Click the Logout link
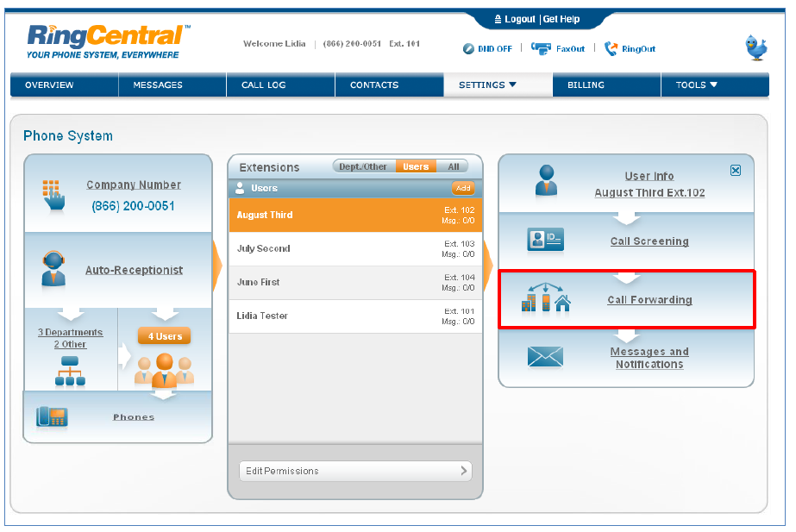Screen dimensions: 796x532 pyautogui.click(x=514, y=19)
